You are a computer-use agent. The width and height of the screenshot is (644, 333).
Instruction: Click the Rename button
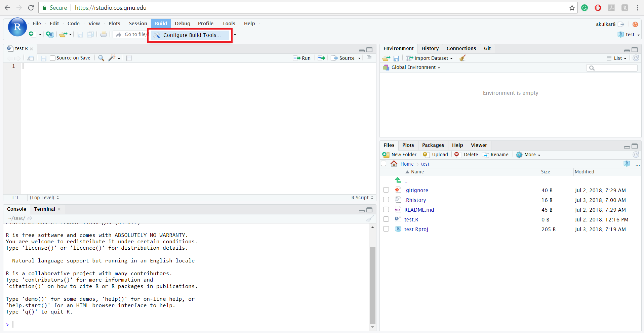click(495, 155)
